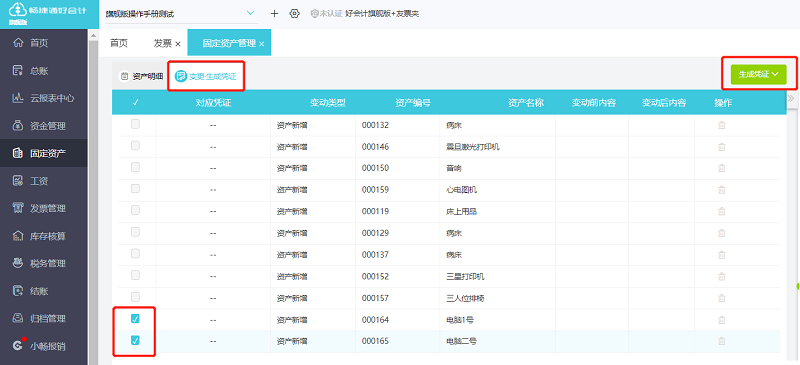Select the 音响 row checkbox
This screenshot has height=365, width=800.
135,167
